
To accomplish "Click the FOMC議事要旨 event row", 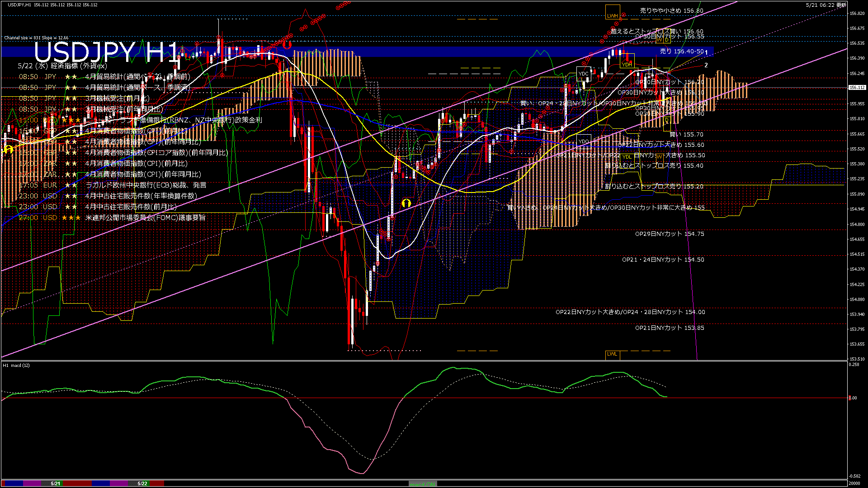I will (x=112, y=218).
